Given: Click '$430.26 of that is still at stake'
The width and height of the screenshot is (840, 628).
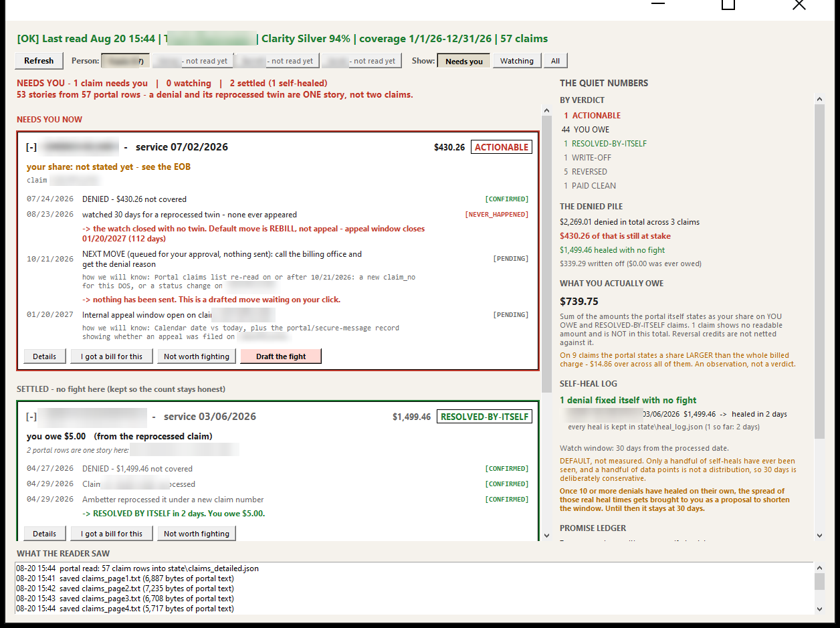Looking at the screenshot, I should click(x=615, y=236).
